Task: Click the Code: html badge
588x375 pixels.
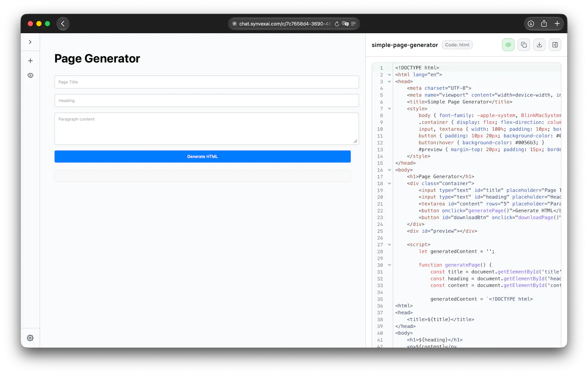Action: click(457, 45)
